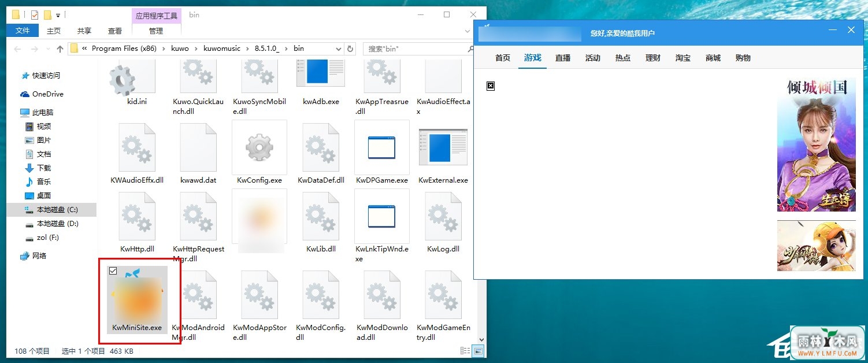This screenshot has height=363, width=868.
Task: Open OneDrive in navigation pane
Action: [x=48, y=94]
